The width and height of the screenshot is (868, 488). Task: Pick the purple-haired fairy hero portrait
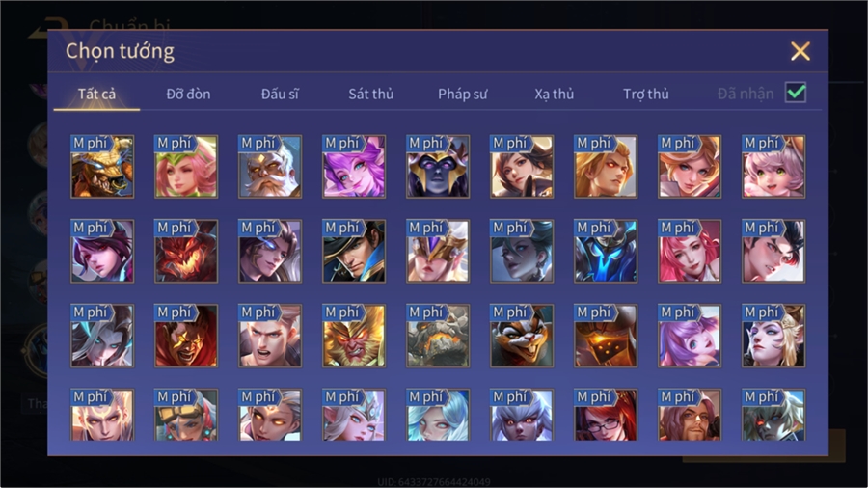click(354, 167)
